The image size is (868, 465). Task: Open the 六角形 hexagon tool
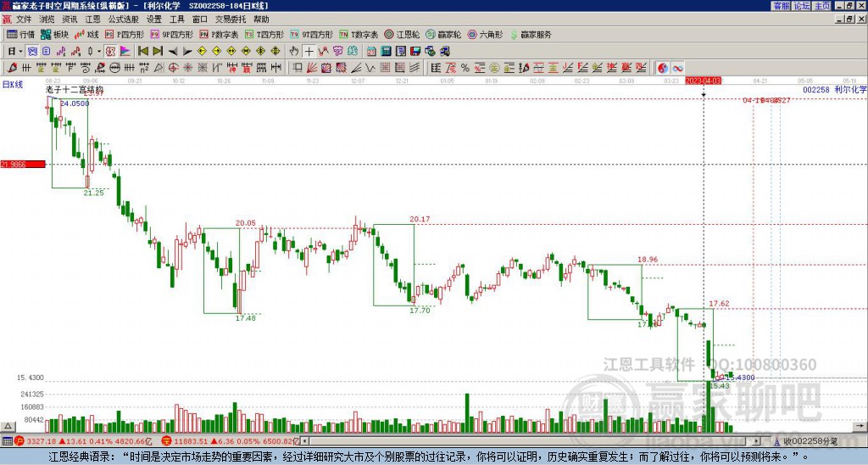click(x=486, y=34)
